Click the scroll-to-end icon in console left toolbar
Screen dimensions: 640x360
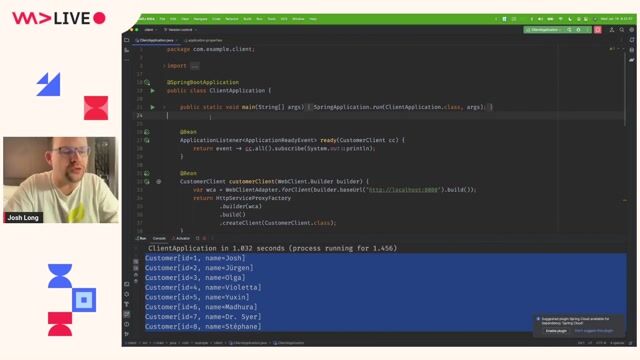coord(136,268)
